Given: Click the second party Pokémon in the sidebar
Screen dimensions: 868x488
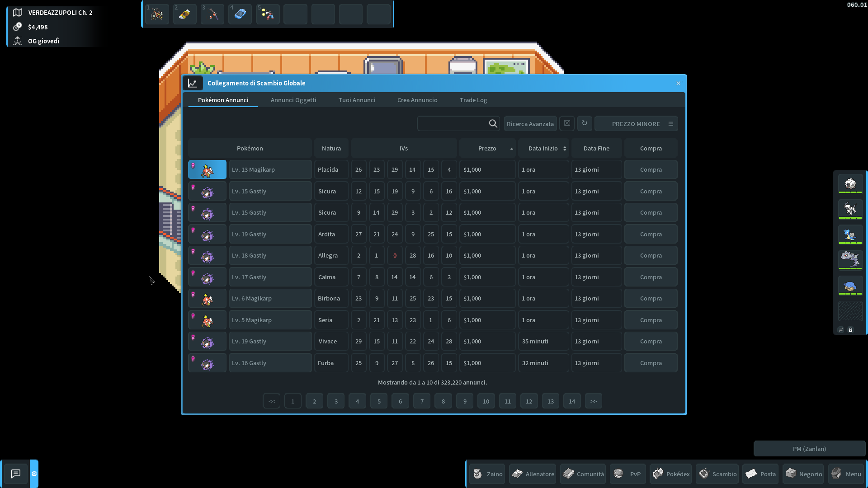Looking at the screenshot, I should [850, 209].
